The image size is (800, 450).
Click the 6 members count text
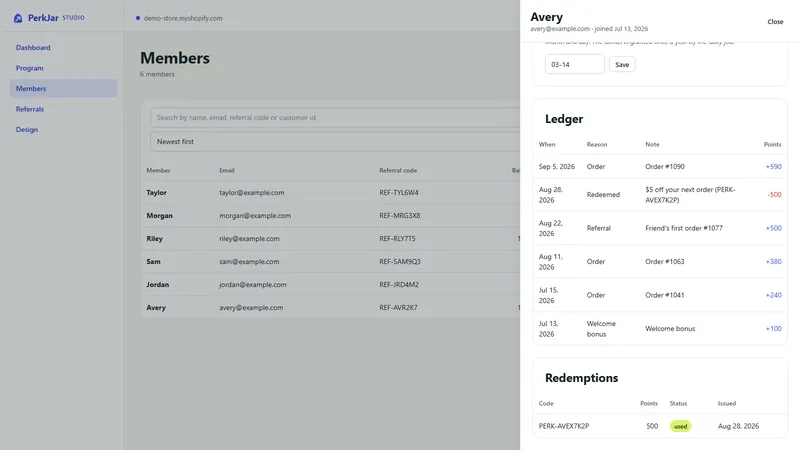point(157,74)
